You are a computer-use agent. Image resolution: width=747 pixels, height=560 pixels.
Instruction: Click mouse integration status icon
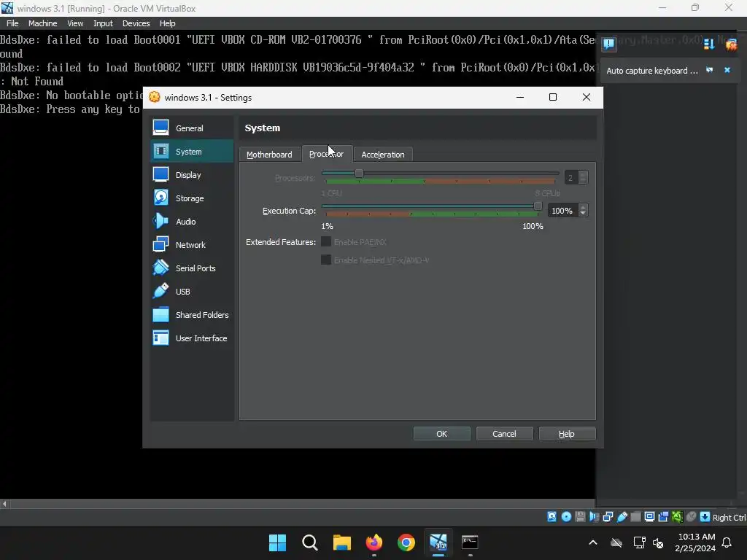[x=692, y=517]
